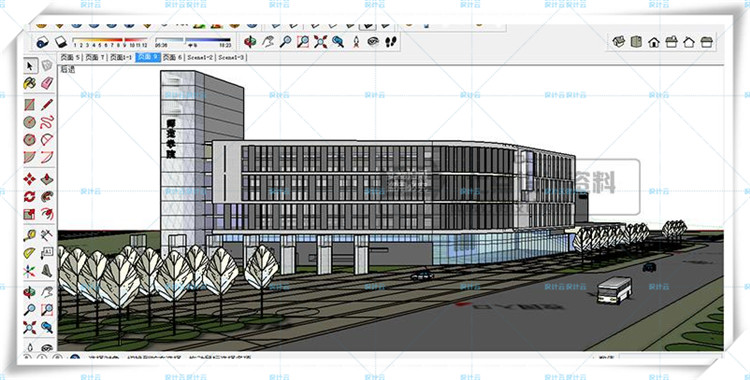
Task: Select the yellow Protractor tool
Action: (x=30, y=253)
